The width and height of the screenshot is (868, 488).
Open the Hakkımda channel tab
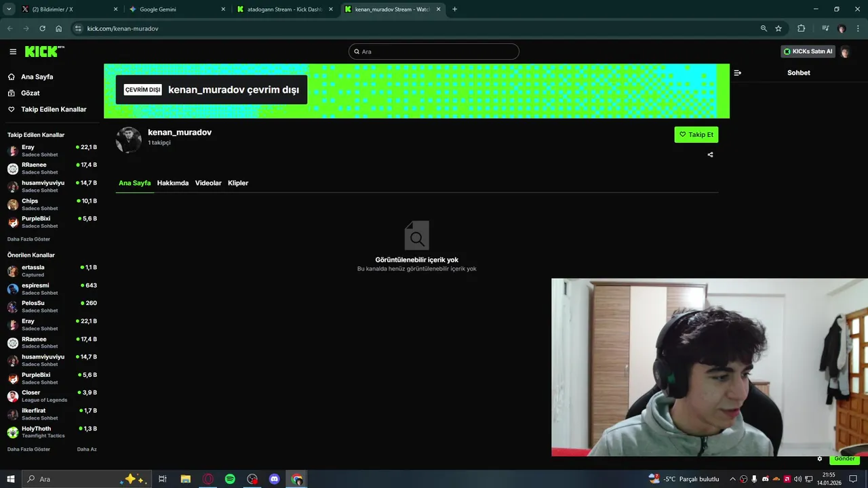(x=173, y=183)
